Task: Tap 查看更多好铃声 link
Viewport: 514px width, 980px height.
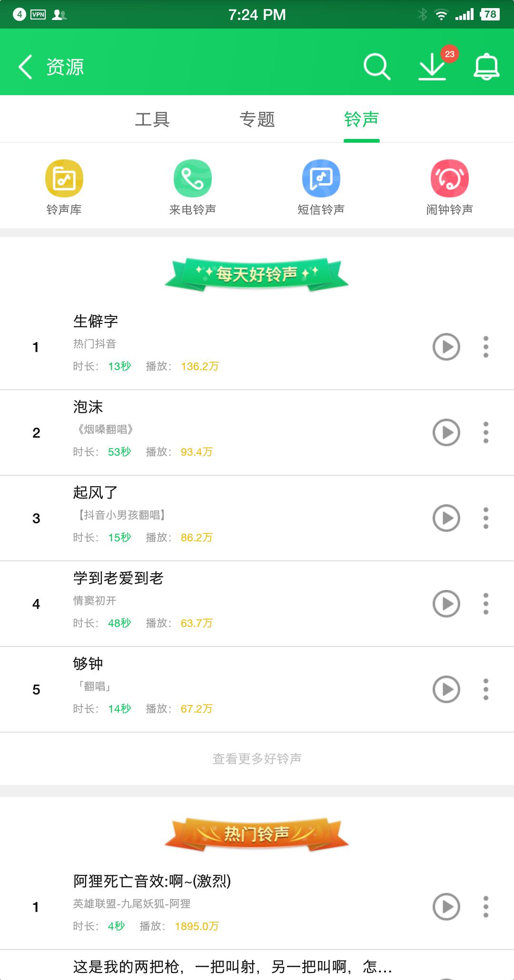Action: click(x=257, y=758)
